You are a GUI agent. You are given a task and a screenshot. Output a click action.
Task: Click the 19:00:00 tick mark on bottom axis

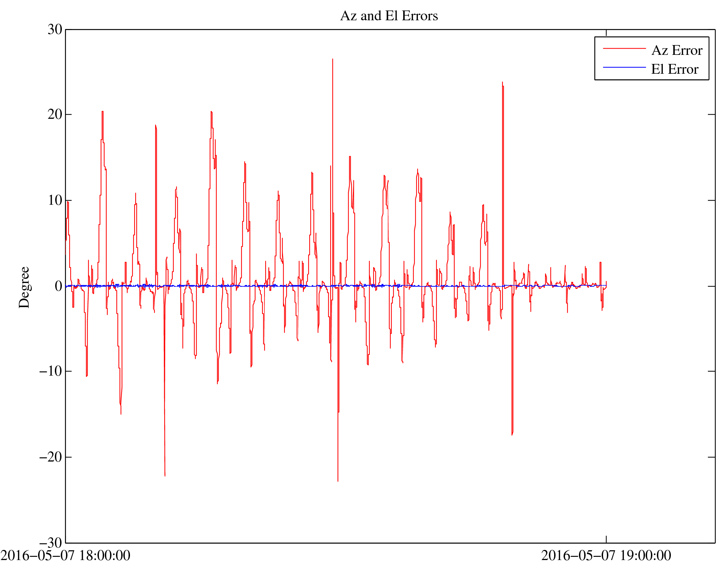point(606,539)
